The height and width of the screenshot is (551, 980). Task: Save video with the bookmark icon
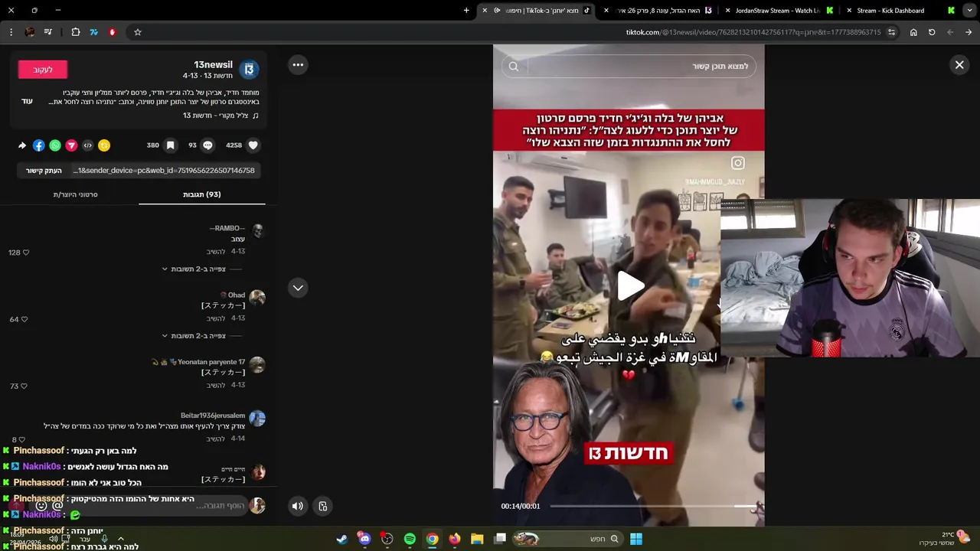tap(170, 145)
